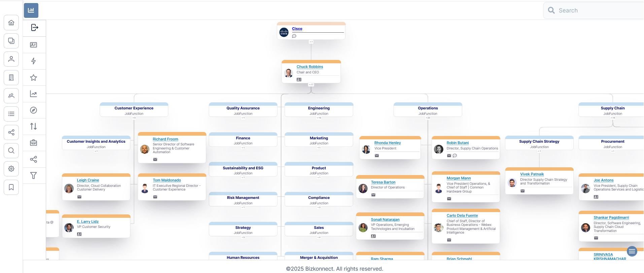This screenshot has height=273, width=644.
Task: Select the Risk Management node
Action: click(243, 199)
